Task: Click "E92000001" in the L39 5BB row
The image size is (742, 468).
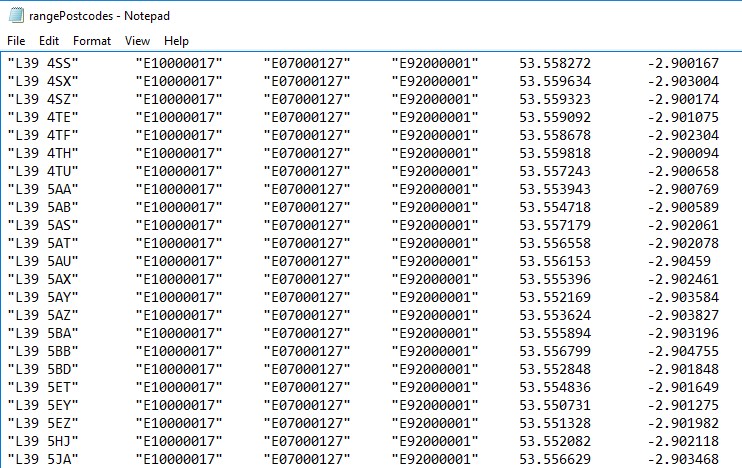Action: tap(435, 351)
